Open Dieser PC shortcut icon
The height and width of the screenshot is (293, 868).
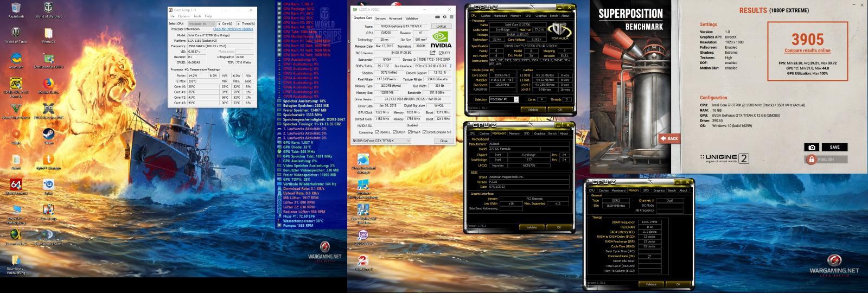pos(16,213)
